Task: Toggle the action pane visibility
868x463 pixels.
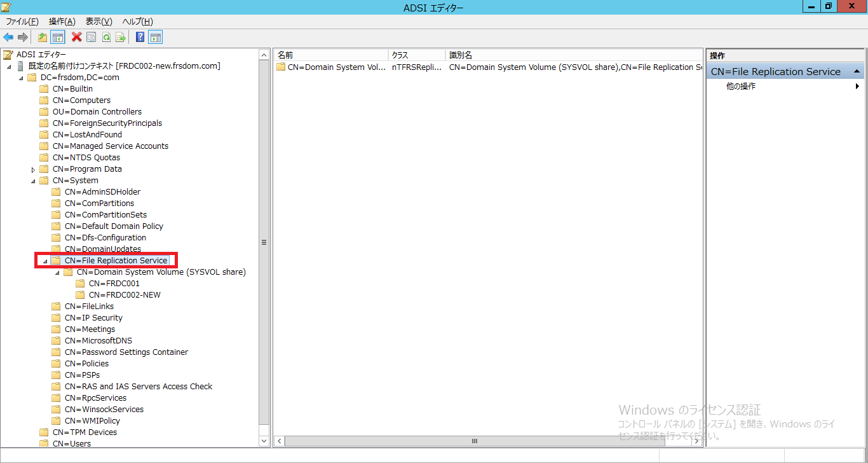Action: click(155, 37)
